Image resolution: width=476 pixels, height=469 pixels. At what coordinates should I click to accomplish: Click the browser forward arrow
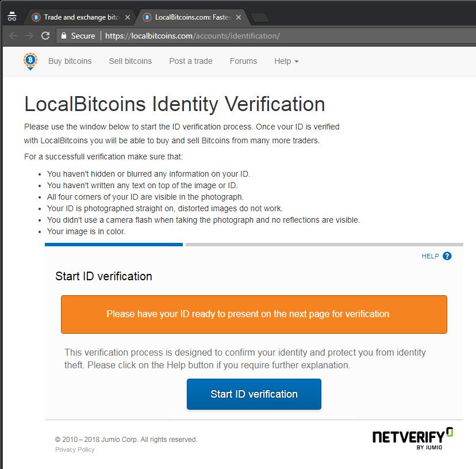(x=29, y=36)
